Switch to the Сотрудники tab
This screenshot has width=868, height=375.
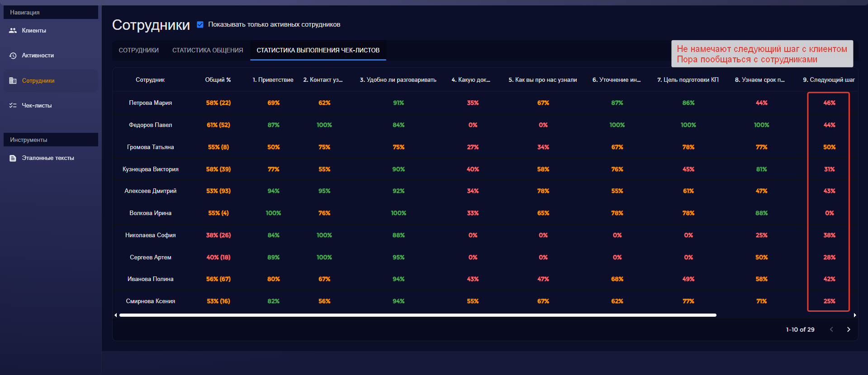pos(138,50)
